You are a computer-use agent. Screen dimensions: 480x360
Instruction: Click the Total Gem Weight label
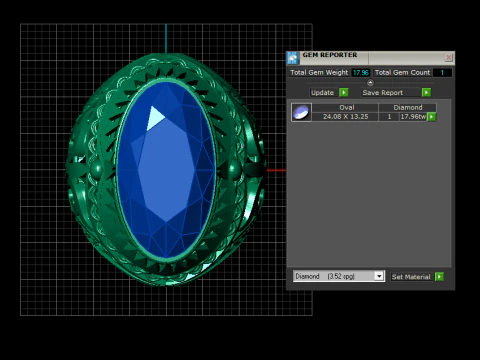319,72
